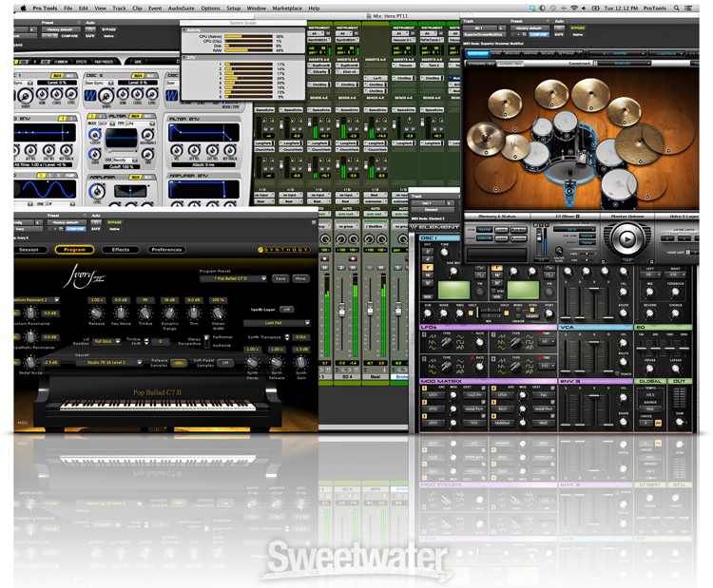Click the More button in Ivory

pyautogui.click(x=300, y=278)
